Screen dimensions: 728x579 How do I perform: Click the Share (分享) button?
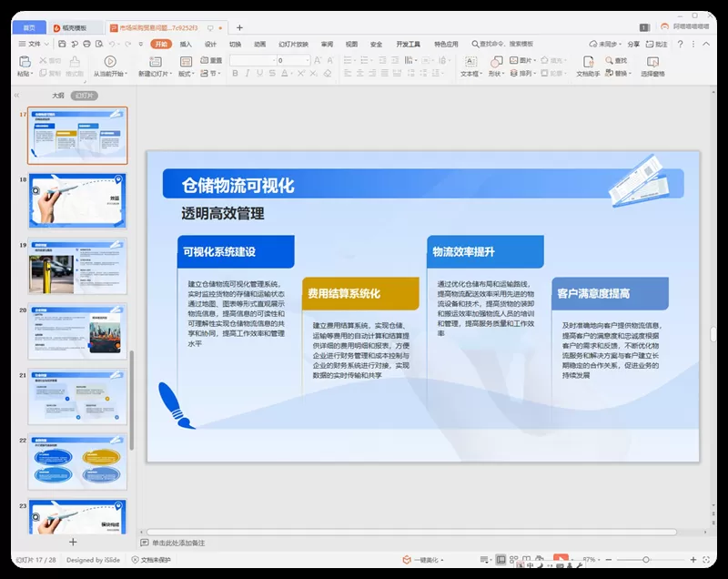[633, 44]
